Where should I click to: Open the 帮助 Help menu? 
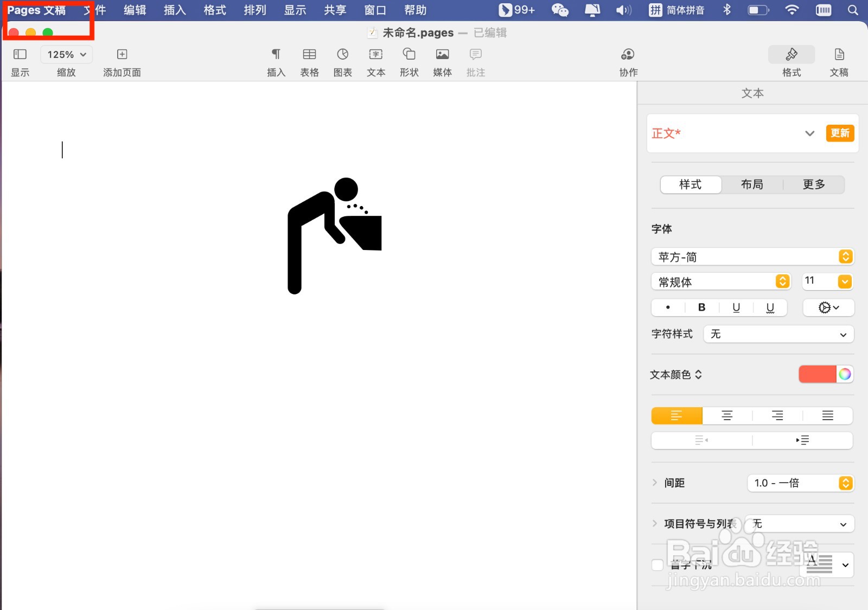pyautogui.click(x=416, y=10)
